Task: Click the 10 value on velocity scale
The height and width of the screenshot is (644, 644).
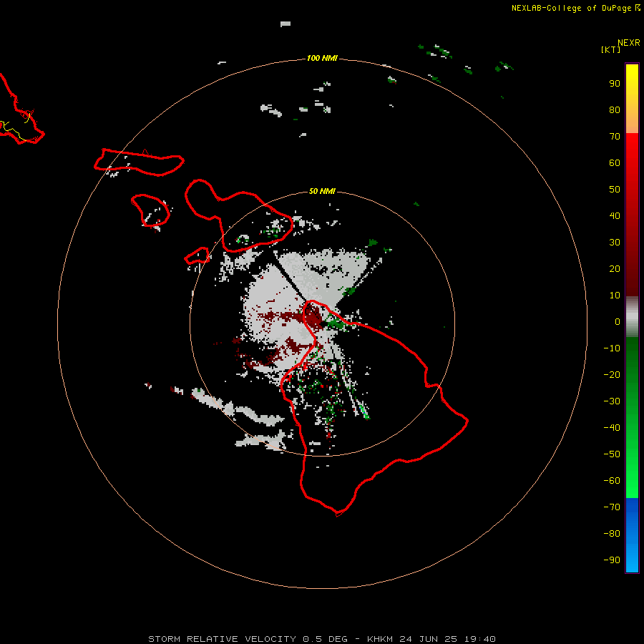Action: pos(615,296)
